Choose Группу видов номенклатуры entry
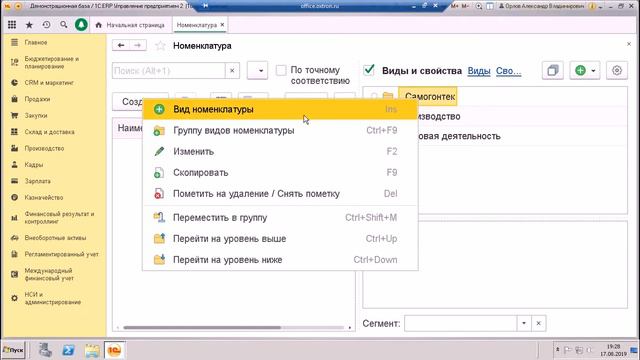The image size is (640, 360). tap(280, 131)
